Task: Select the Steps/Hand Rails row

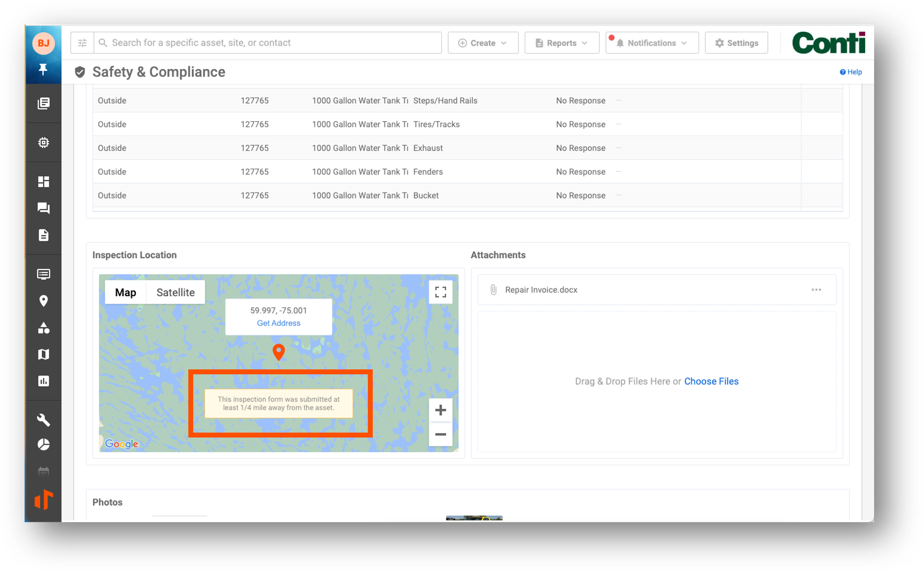Action: click(x=468, y=101)
